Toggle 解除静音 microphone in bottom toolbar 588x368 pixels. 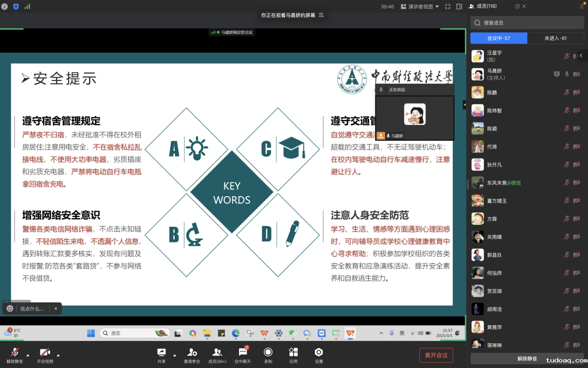[14, 353]
